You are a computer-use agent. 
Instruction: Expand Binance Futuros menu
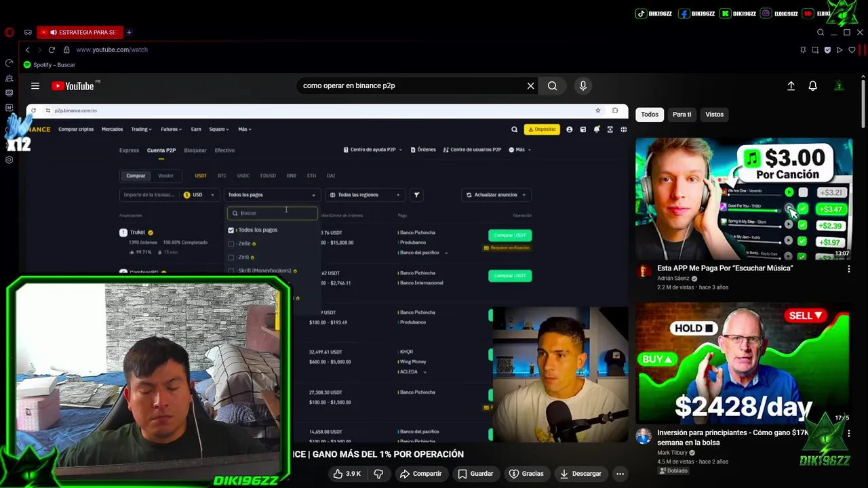click(x=171, y=129)
